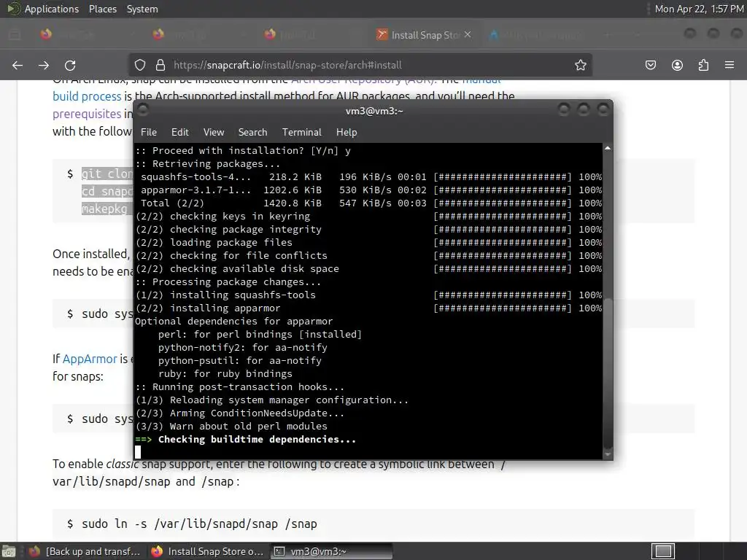The width and height of the screenshot is (747, 560).
Task: Open the Applications menu in top panel
Action: 52,9
